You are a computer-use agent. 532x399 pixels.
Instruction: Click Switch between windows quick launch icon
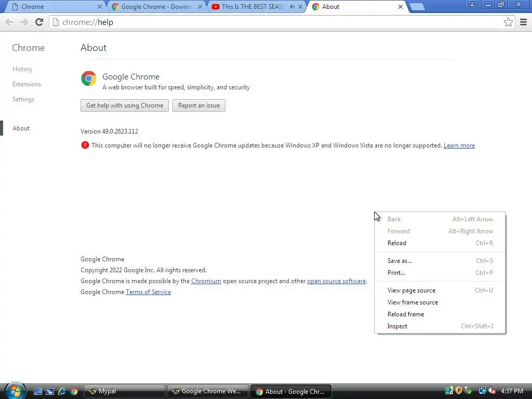(50, 391)
